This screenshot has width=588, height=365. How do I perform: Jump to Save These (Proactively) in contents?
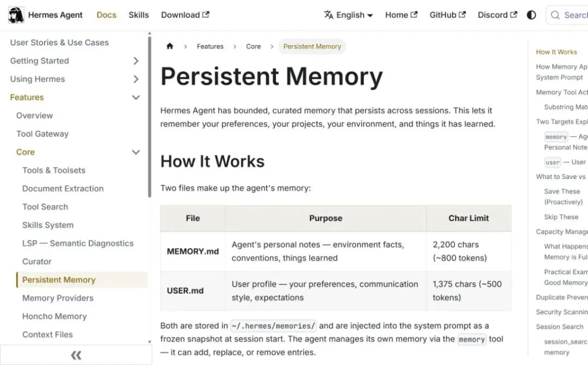click(x=563, y=197)
